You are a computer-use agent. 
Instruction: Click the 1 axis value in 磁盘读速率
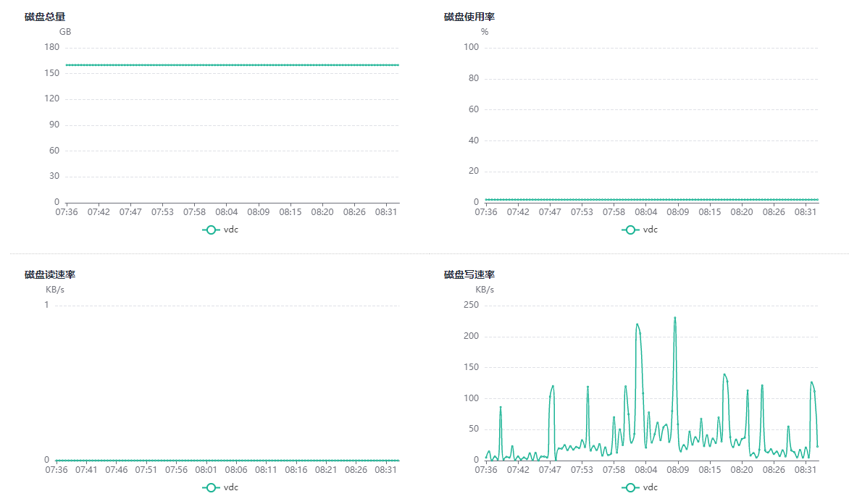click(x=46, y=305)
